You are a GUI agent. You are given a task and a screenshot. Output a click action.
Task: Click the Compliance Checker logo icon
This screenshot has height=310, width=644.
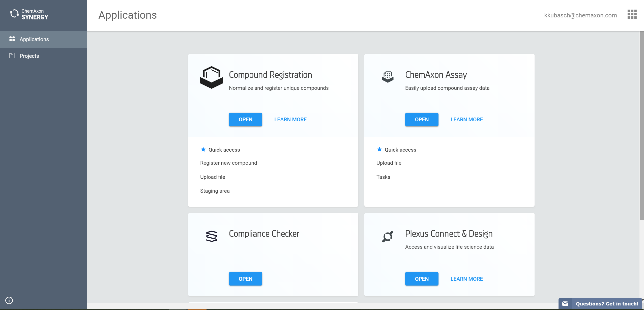tap(212, 236)
